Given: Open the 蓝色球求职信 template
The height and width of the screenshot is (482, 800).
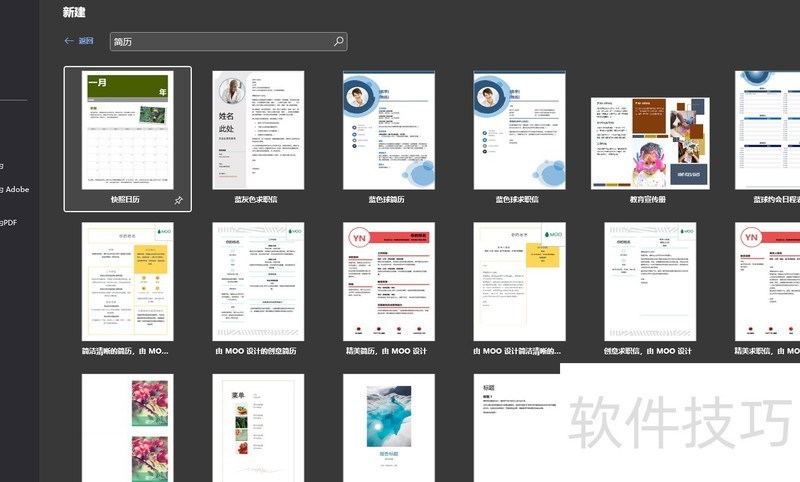Looking at the screenshot, I should pos(519,130).
